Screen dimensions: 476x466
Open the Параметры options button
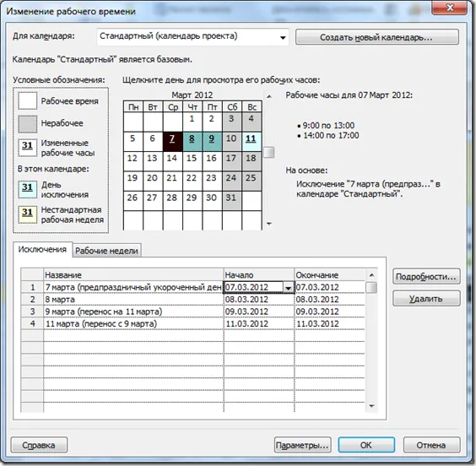coord(302,445)
